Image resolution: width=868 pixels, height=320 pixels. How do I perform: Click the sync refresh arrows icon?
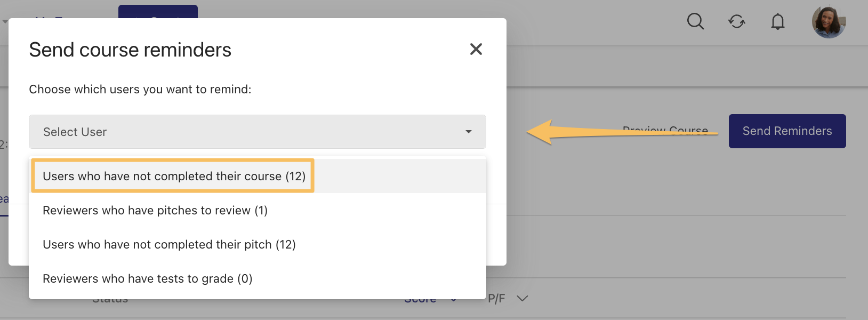(x=737, y=21)
